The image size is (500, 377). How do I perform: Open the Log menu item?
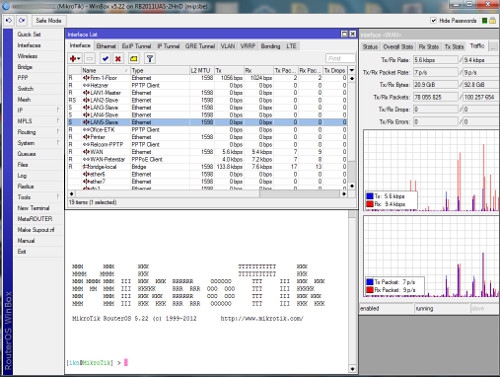pos(22,176)
